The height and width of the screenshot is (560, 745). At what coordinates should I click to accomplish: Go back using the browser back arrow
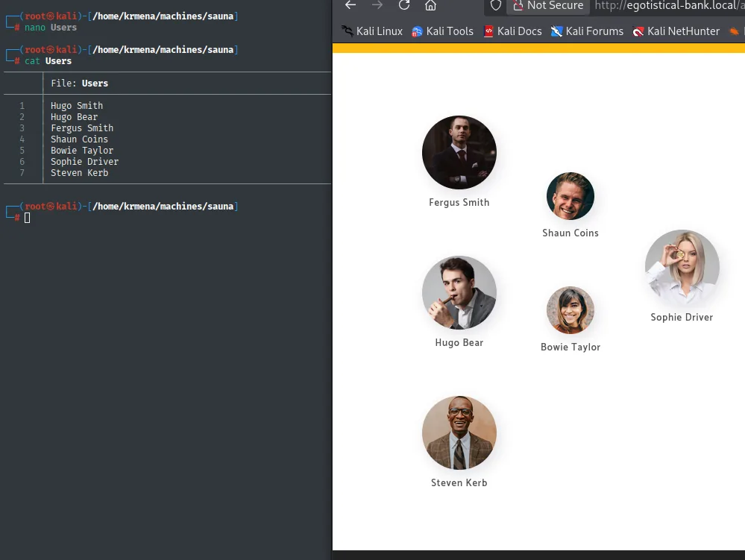pos(351,5)
